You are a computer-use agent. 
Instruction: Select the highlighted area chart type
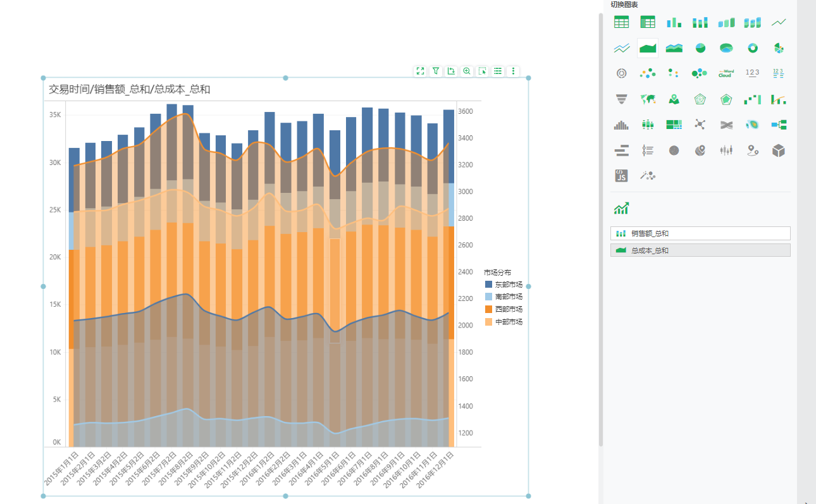[648, 48]
